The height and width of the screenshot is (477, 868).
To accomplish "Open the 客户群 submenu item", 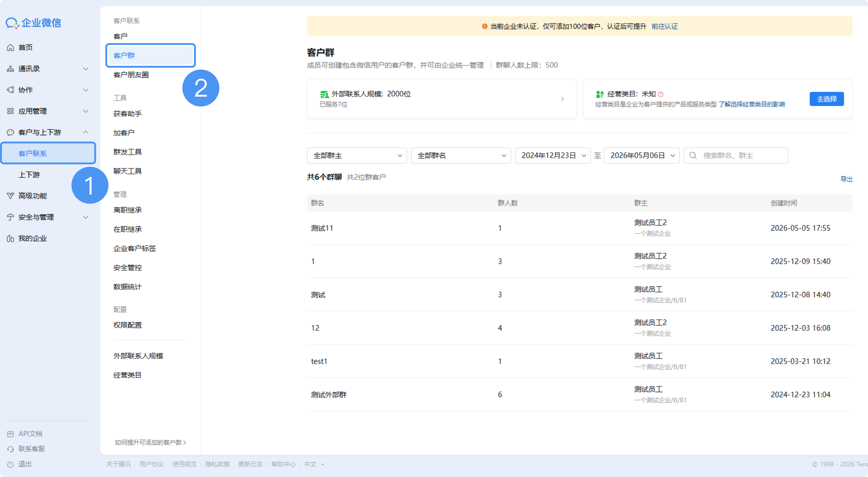I will coord(150,55).
